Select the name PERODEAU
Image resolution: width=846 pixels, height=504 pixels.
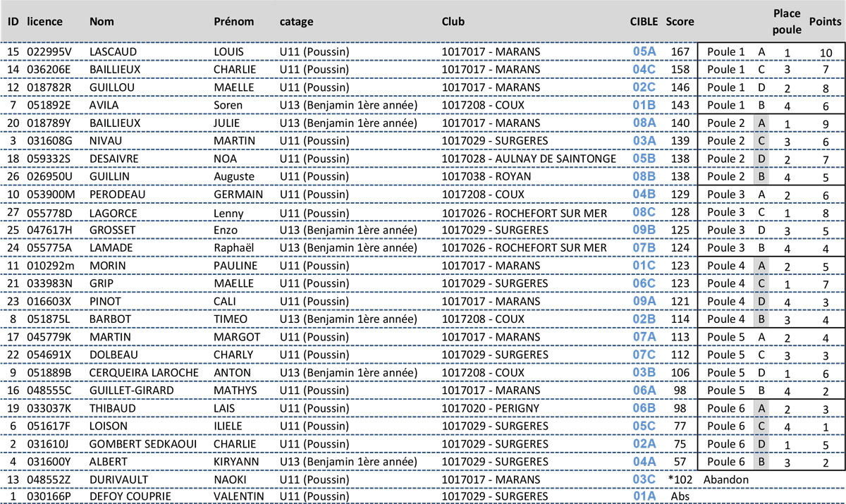click(117, 194)
